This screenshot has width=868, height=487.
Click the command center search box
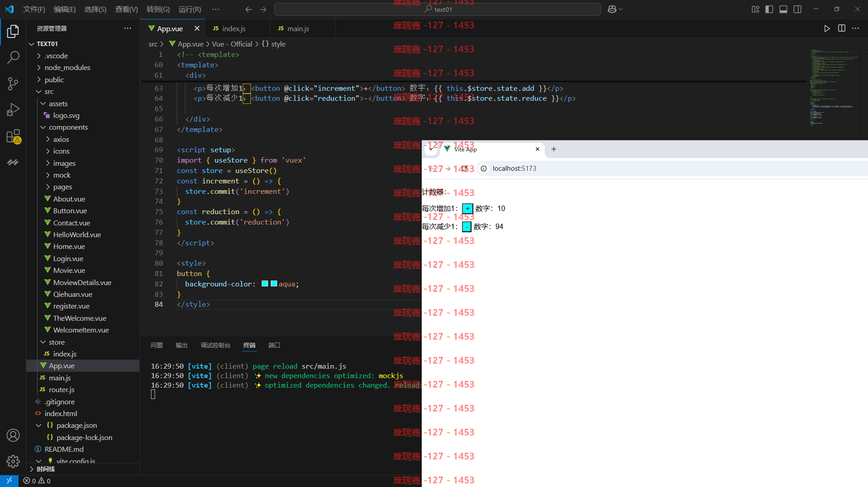pos(437,9)
